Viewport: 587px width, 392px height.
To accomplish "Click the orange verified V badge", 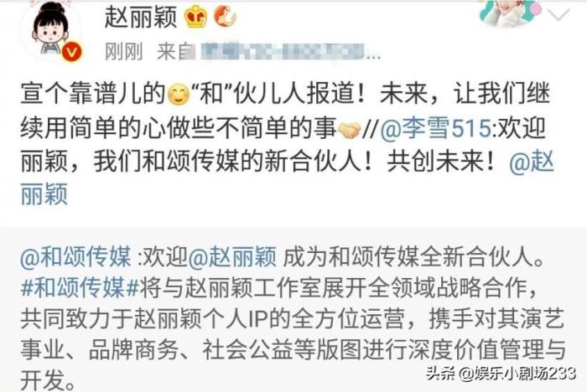I will (72, 52).
